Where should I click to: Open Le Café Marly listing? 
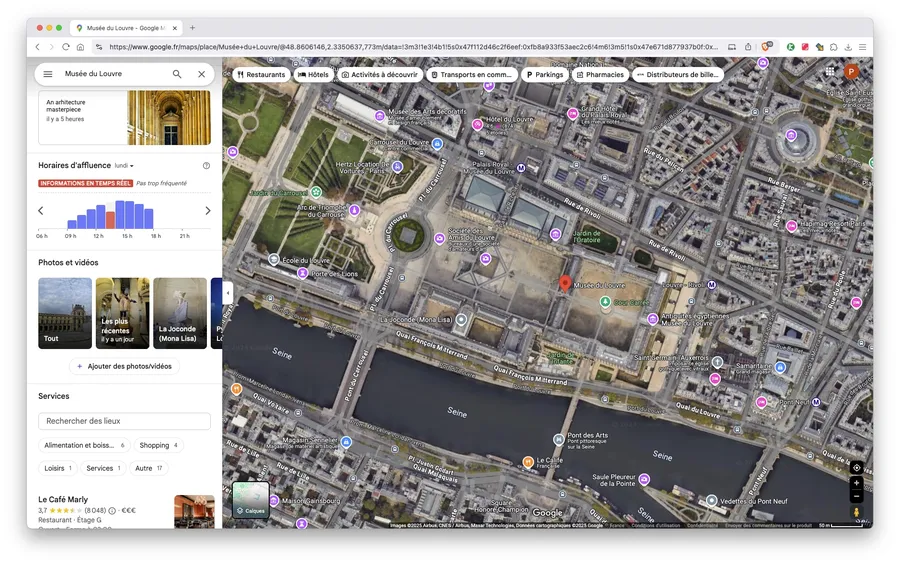point(63,499)
